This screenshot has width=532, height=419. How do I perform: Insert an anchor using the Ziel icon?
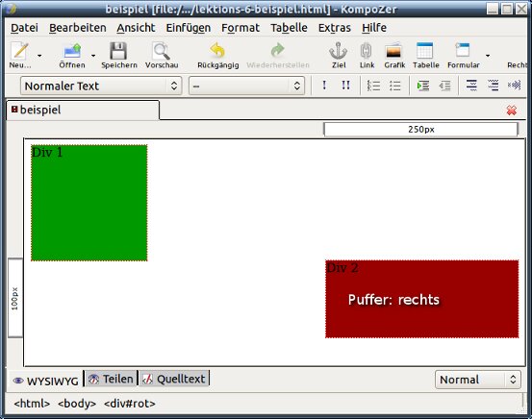tap(339, 51)
